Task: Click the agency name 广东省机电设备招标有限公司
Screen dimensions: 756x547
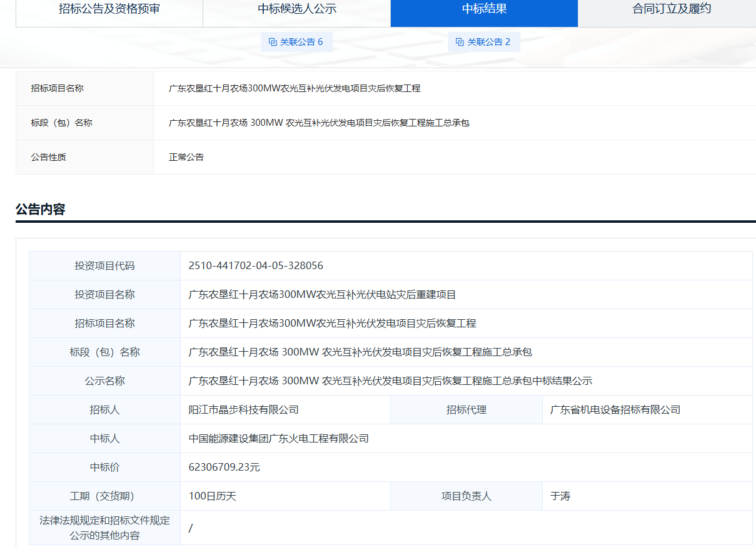Action: tap(615, 410)
